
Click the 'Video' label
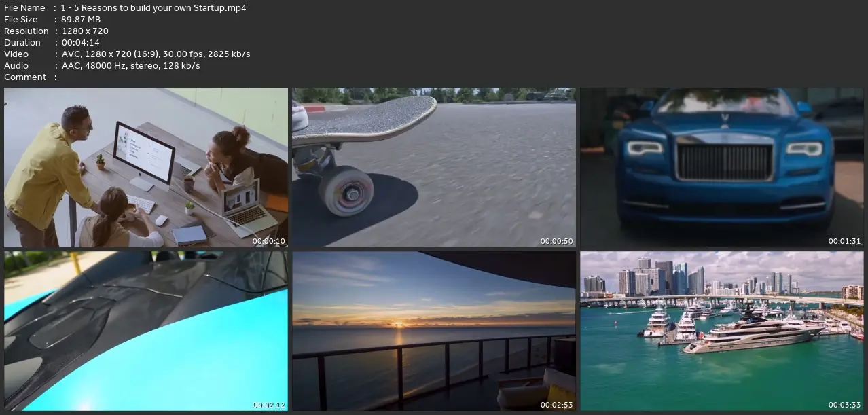pos(16,54)
